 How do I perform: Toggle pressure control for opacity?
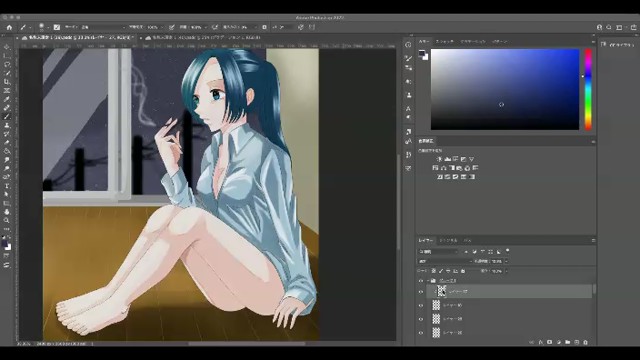[x=172, y=27]
